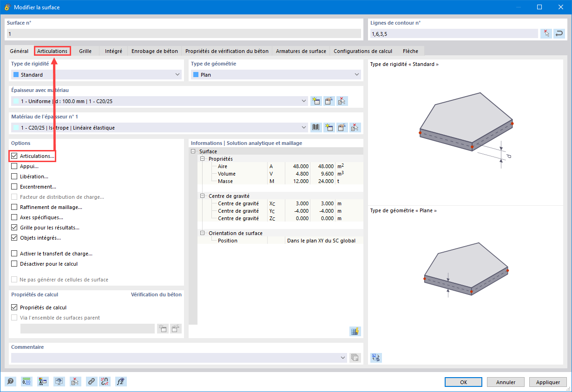The width and height of the screenshot is (572, 392).
Task: Click the contour line selection cursor icon
Action: click(x=546, y=33)
